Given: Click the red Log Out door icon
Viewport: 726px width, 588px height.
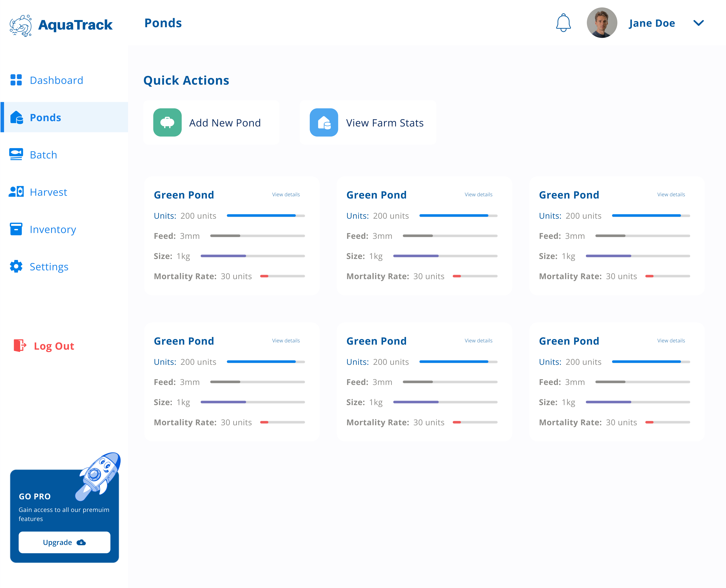Looking at the screenshot, I should coord(20,346).
